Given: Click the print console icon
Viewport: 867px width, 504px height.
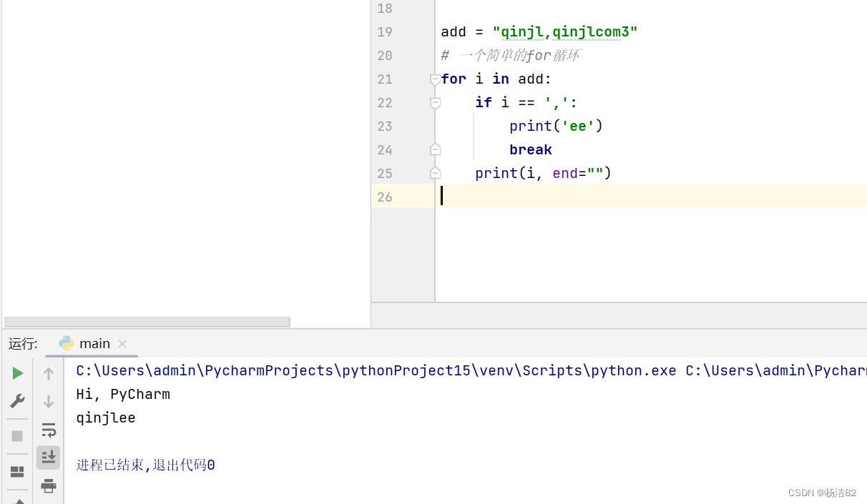Looking at the screenshot, I should 49,485.
